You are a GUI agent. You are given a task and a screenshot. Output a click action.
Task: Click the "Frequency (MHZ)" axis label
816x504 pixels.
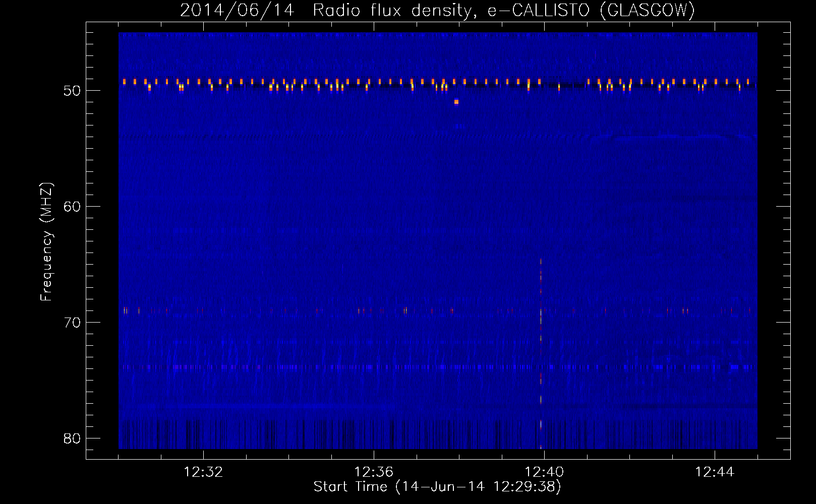(x=46, y=242)
